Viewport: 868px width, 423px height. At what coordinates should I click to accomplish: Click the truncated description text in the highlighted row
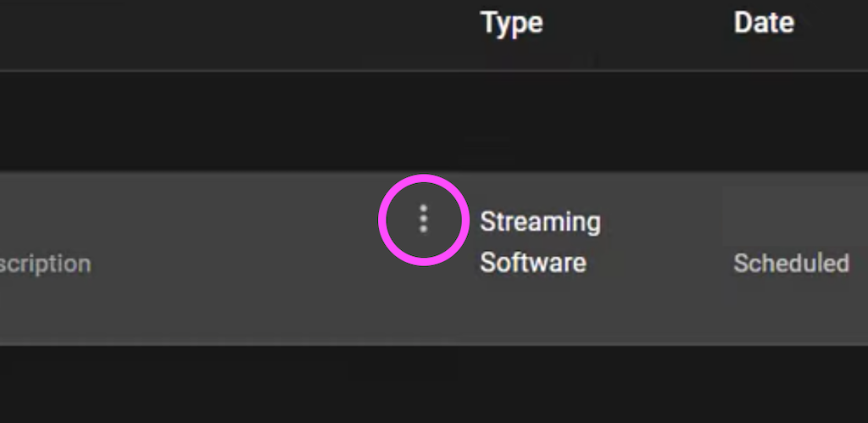[x=46, y=264]
